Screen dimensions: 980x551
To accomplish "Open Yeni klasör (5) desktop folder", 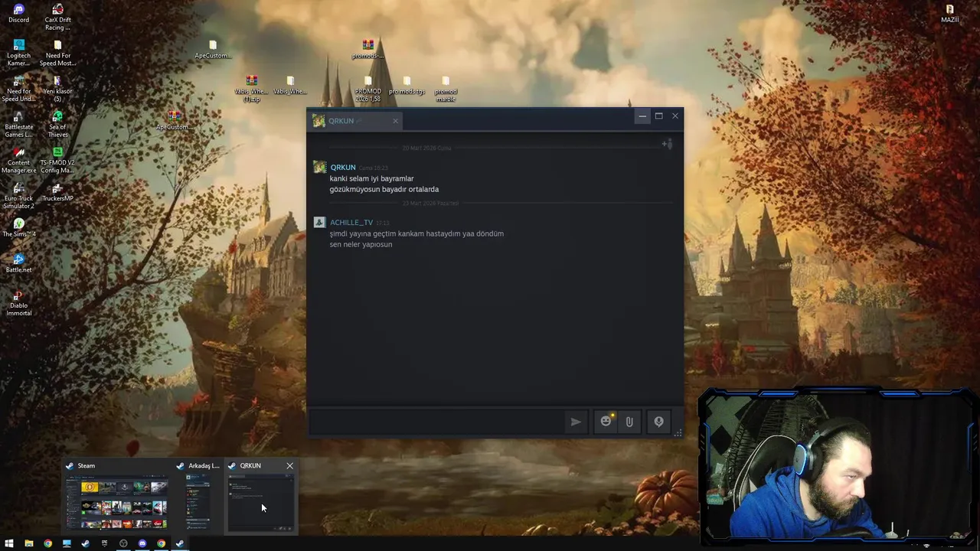I will tap(57, 88).
